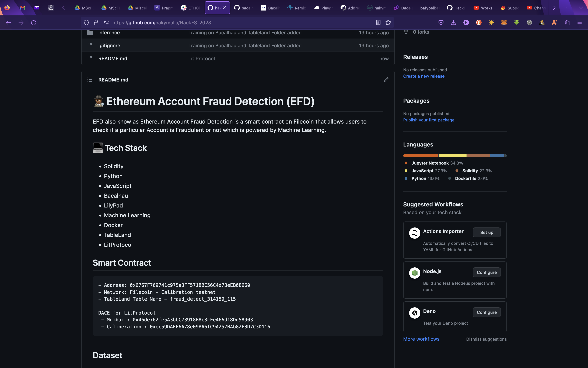The width and height of the screenshot is (588, 368).
Task: Switch to the Workshop YouTube tab
Action: tap(484, 8)
